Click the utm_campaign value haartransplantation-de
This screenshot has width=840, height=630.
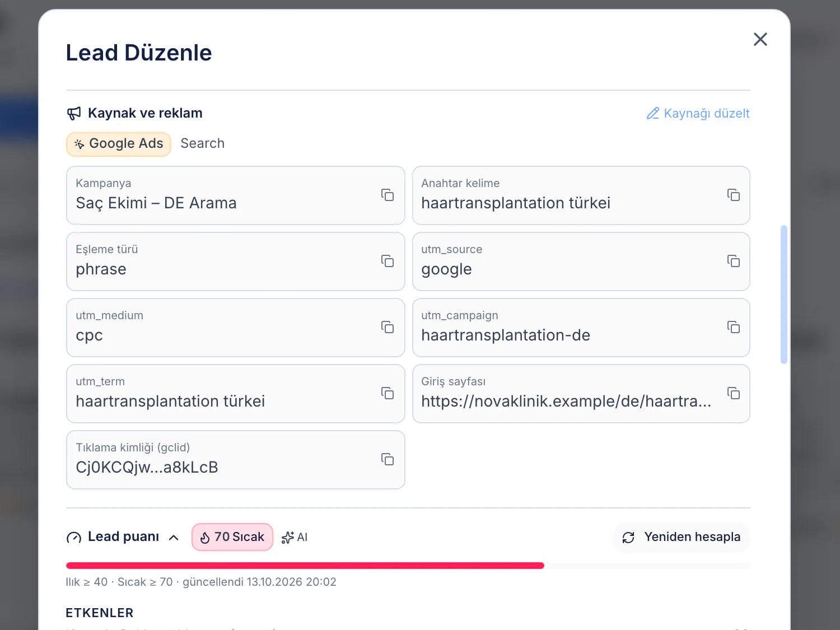(x=506, y=335)
